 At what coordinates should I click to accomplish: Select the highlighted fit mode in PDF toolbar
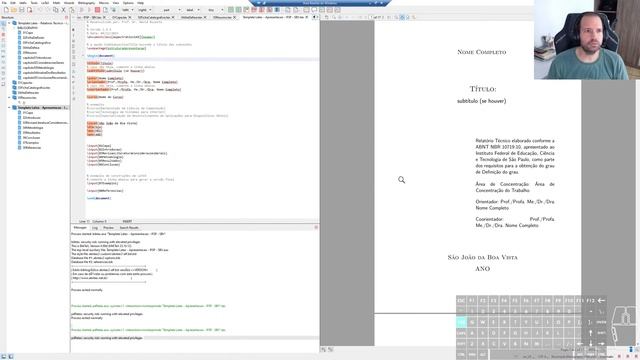coord(402,18)
